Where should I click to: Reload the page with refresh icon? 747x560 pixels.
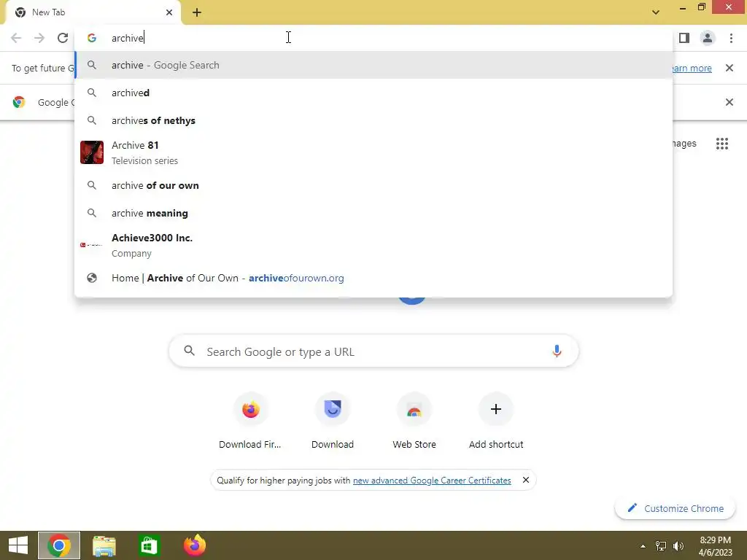63,38
